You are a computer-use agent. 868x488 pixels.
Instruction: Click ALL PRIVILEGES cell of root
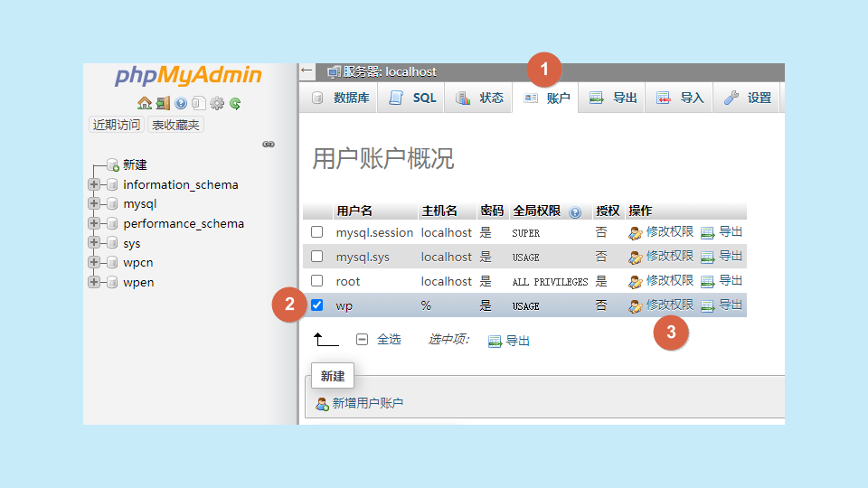[550, 282]
